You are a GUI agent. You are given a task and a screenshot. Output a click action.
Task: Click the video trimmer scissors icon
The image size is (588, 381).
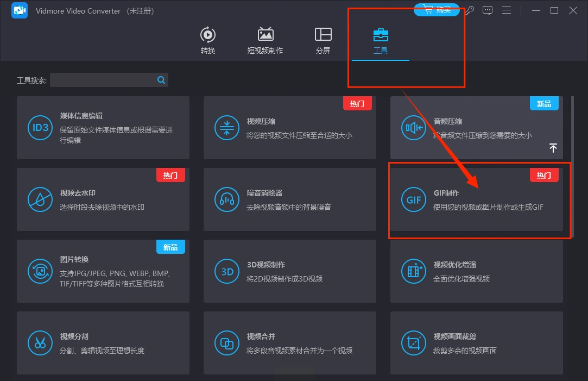click(x=40, y=343)
